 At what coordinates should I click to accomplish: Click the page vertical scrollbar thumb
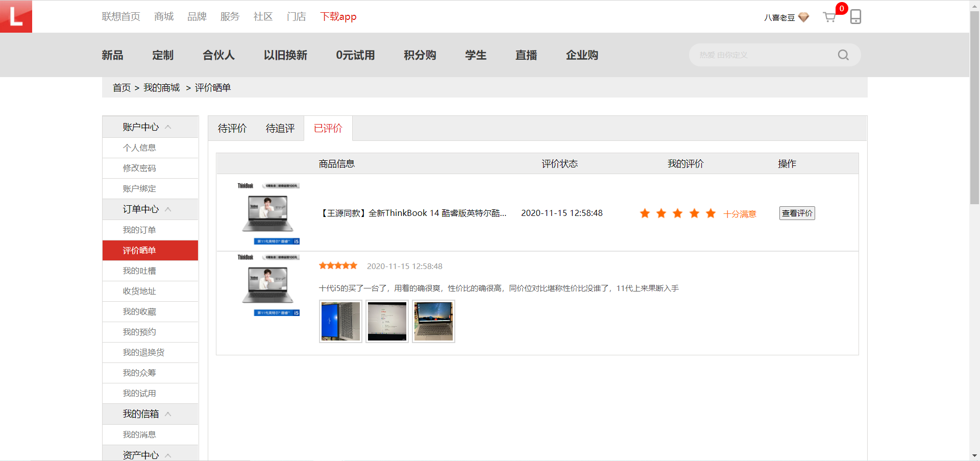974,107
